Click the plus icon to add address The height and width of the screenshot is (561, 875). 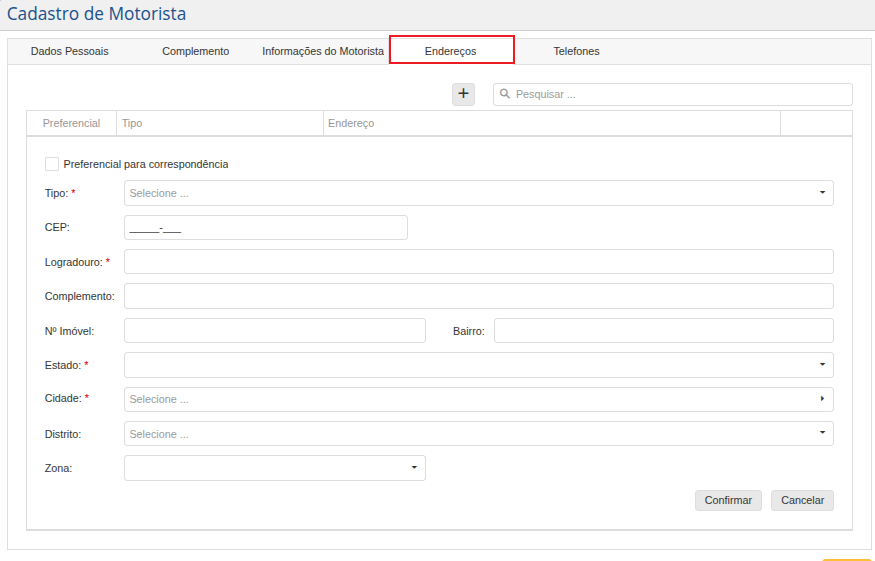coord(463,94)
